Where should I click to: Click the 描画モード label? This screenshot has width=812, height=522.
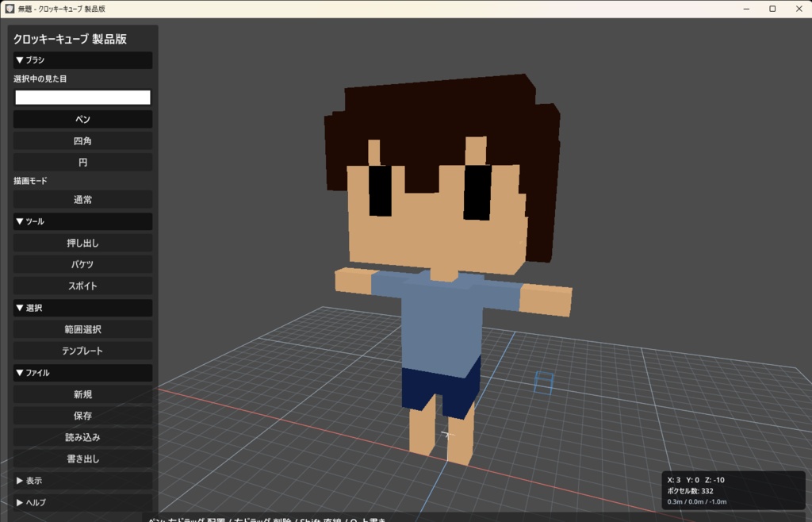click(x=31, y=181)
